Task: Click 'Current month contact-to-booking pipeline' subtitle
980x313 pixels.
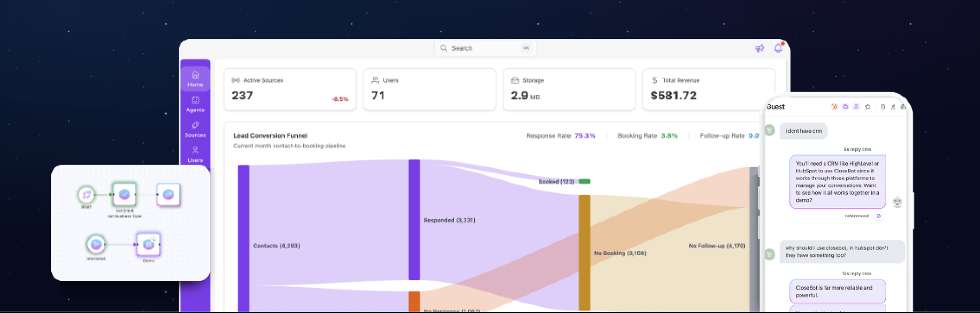Action: click(289, 146)
